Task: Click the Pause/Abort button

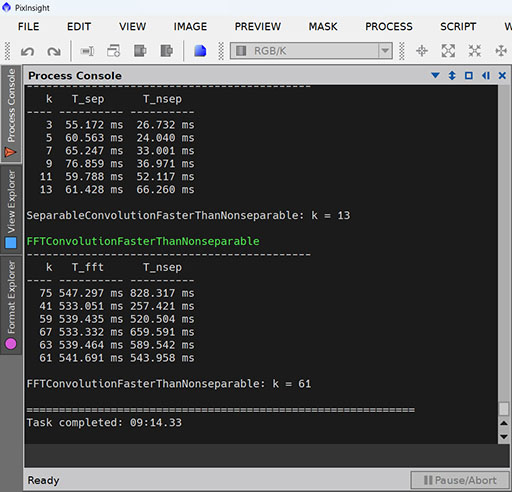Action: (460, 480)
